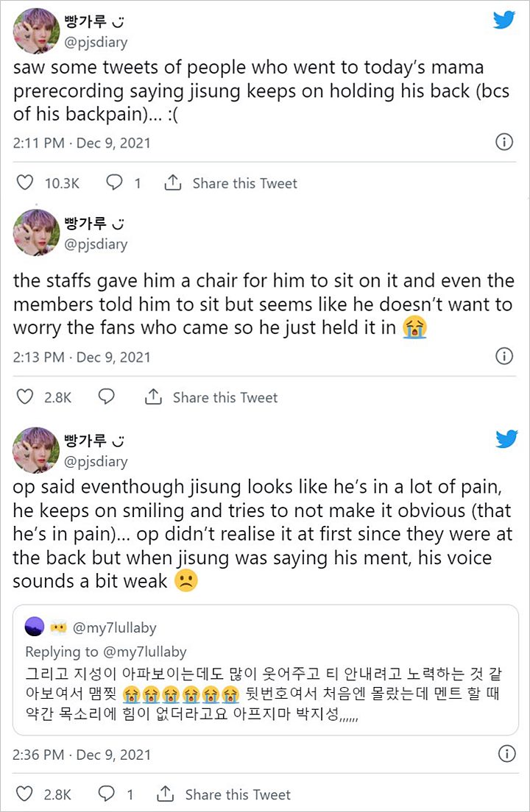Image resolution: width=530 pixels, height=812 pixels.
Task: Click the reply bubble on the first tweet
Action: click(x=114, y=183)
